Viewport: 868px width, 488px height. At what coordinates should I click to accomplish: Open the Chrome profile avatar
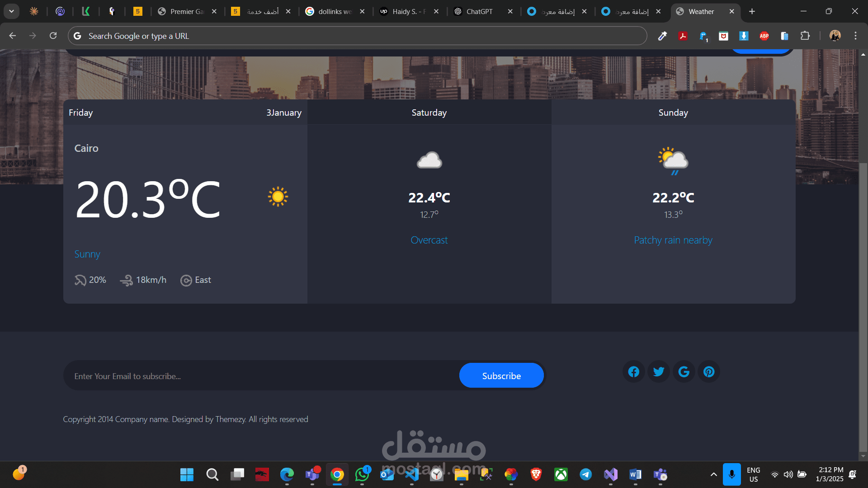pos(835,36)
